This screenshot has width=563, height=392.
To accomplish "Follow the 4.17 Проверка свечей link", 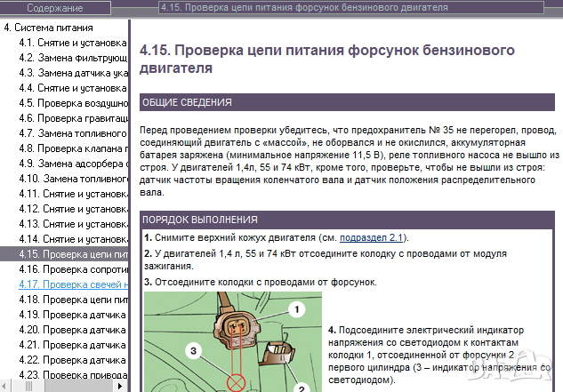I will point(74,284).
